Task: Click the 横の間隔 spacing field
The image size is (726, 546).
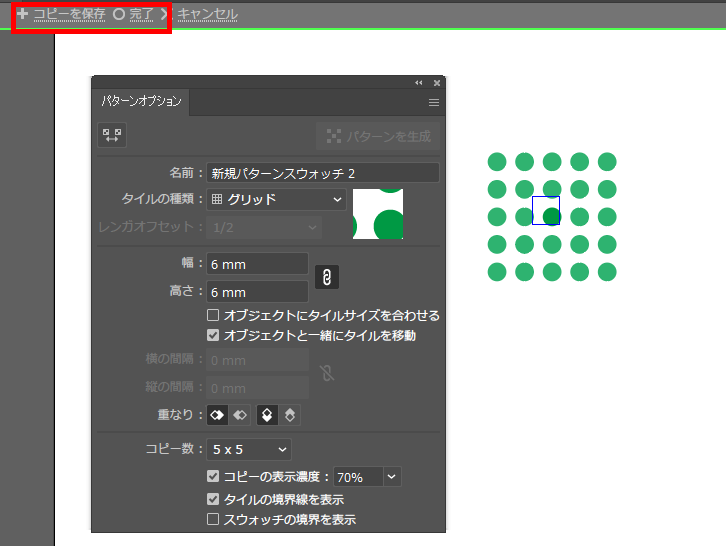Action: [x=257, y=360]
